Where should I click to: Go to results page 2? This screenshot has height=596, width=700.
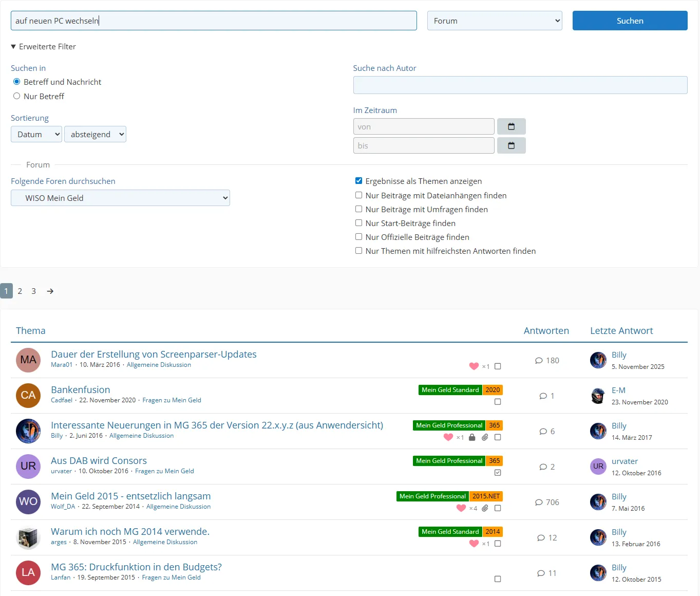tap(20, 291)
